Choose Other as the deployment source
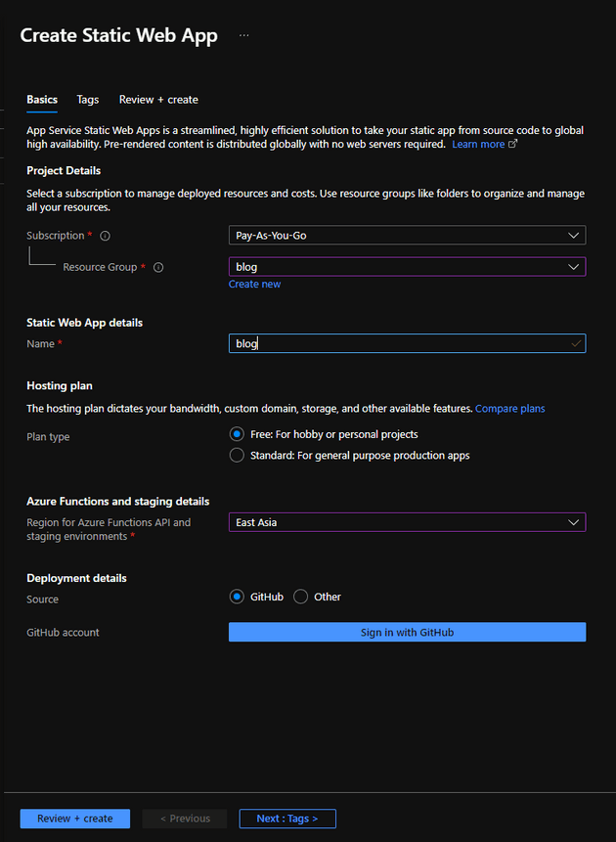This screenshot has width=616, height=842. point(300,597)
